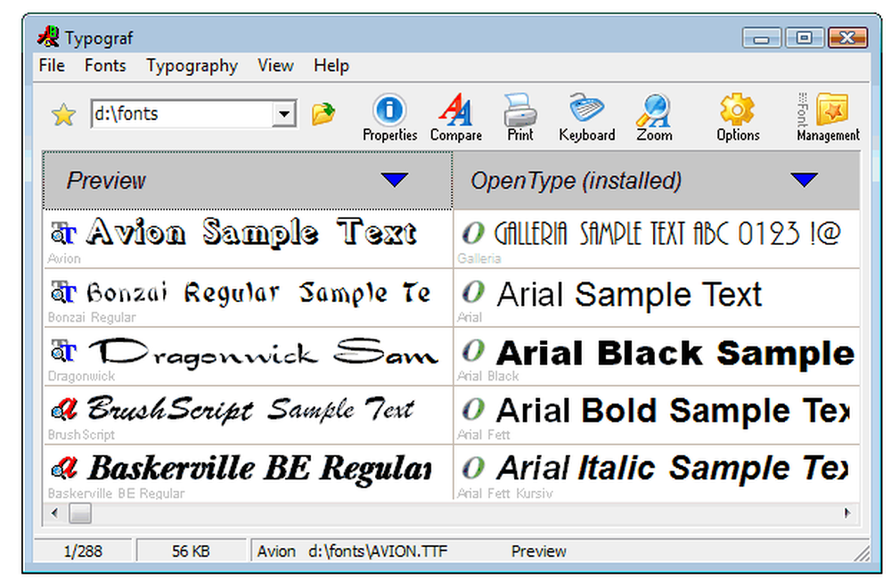Click the OpenType (installed) column header
The width and height of the screenshot is (891, 588).
pyautogui.click(x=657, y=181)
